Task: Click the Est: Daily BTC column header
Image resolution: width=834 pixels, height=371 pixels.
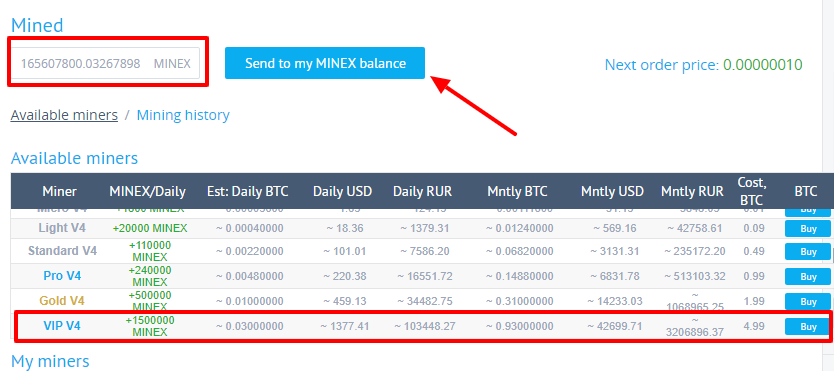Action: pyautogui.click(x=248, y=191)
